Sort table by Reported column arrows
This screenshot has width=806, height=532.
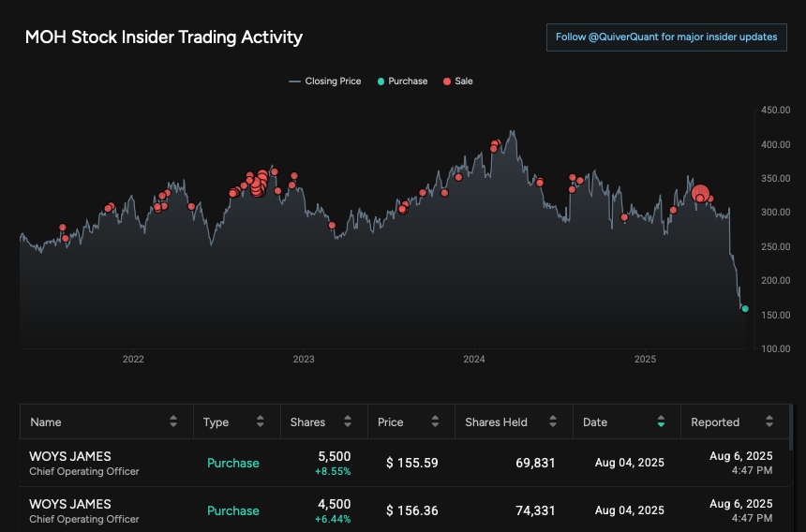(x=769, y=421)
